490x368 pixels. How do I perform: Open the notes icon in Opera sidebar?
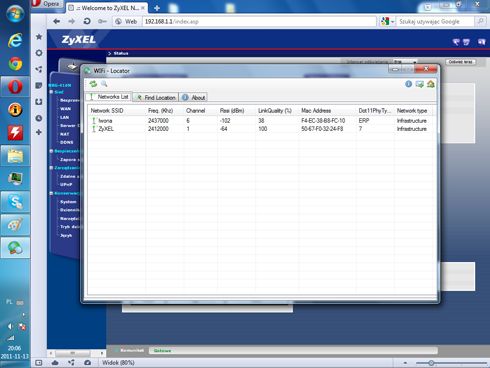(39, 85)
